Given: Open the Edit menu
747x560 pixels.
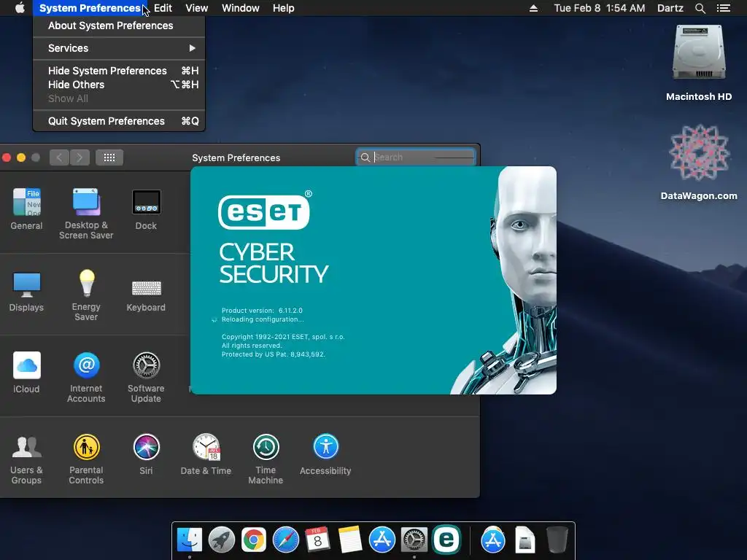Looking at the screenshot, I should pyautogui.click(x=163, y=8).
